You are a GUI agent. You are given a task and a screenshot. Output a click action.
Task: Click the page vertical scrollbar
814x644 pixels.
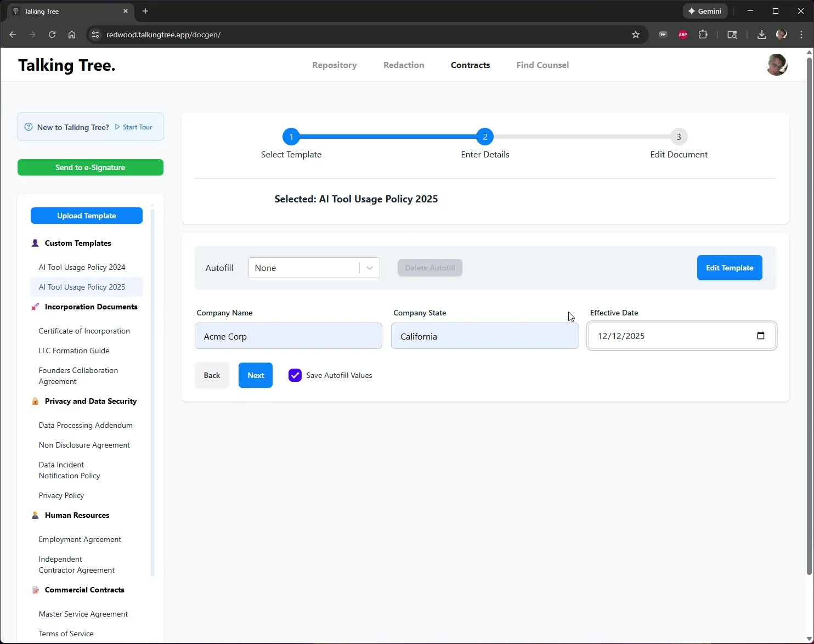click(809, 315)
